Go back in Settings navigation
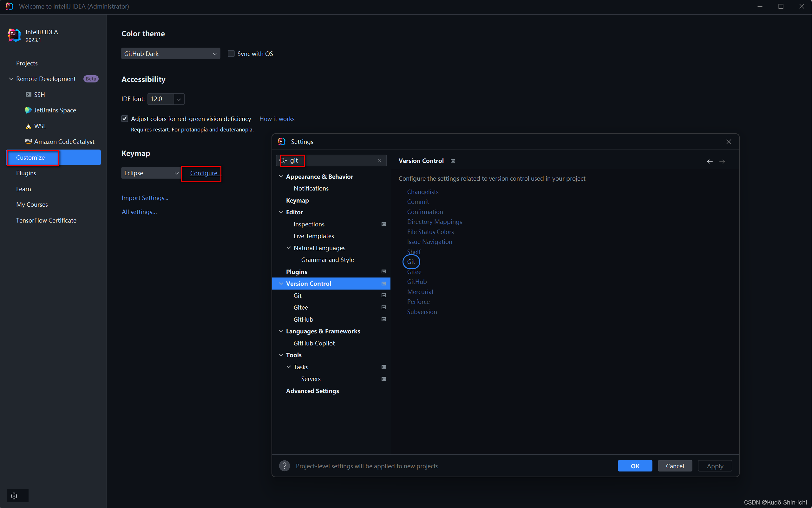The height and width of the screenshot is (508, 812). pyautogui.click(x=710, y=162)
